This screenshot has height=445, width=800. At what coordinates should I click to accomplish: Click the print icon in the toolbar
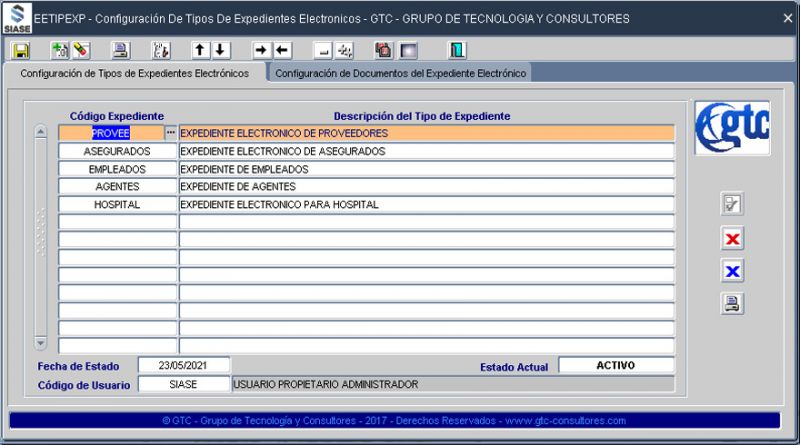click(x=120, y=50)
